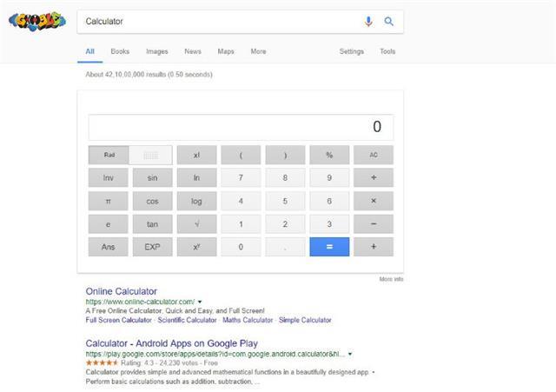This screenshot has width=556, height=392.
Task: Click the factorial x! key
Action: tap(197, 155)
